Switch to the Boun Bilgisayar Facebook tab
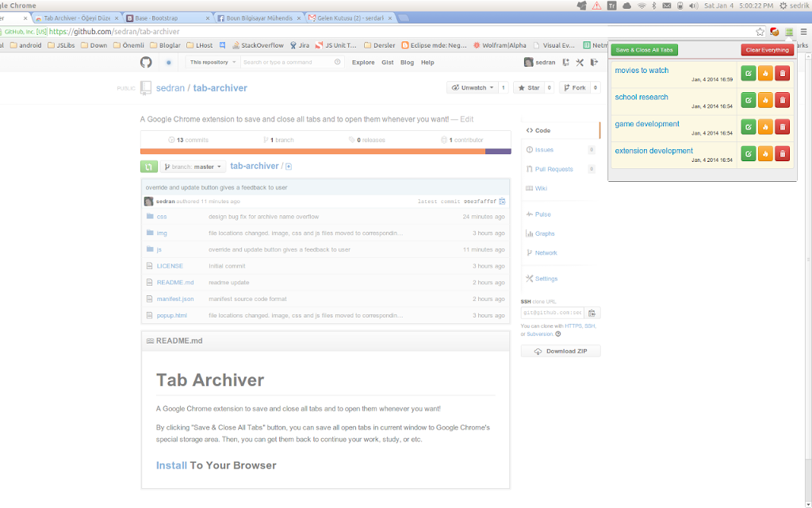This screenshot has height=508, width=812. point(259,17)
